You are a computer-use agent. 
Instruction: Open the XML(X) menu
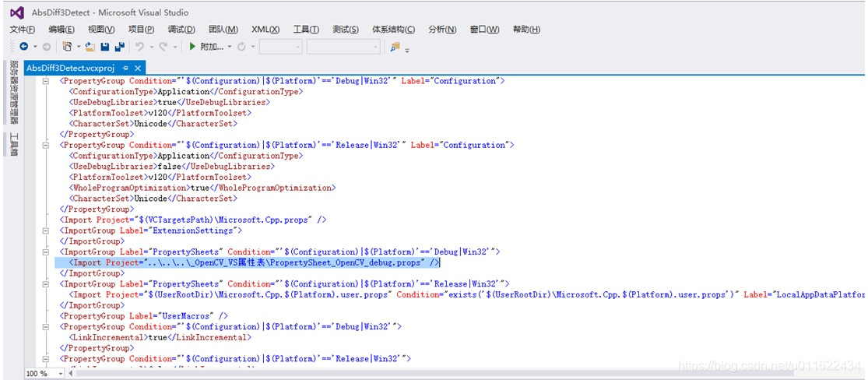(265, 30)
